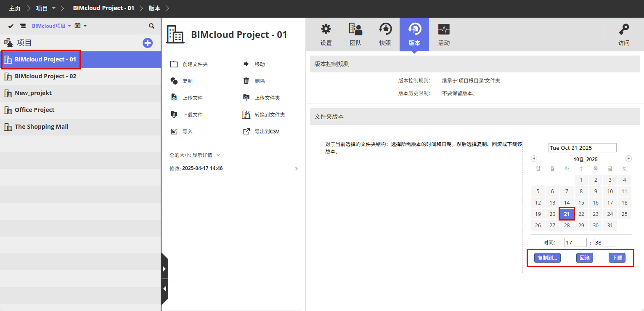Select BIMcloud Project - 01 in list
Screen dimensions: 644x311
pyautogui.click(x=80, y=59)
